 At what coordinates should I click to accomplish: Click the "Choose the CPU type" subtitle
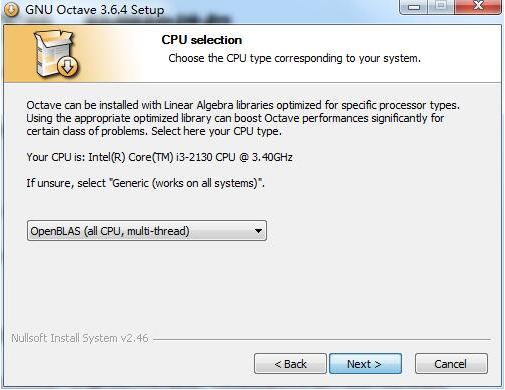click(x=294, y=58)
